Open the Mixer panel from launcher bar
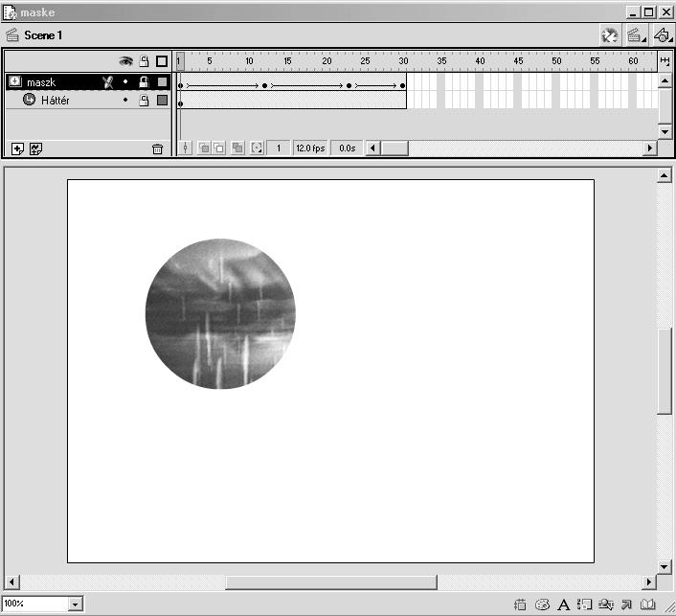This screenshot has width=676, height=616. [542, 605]
